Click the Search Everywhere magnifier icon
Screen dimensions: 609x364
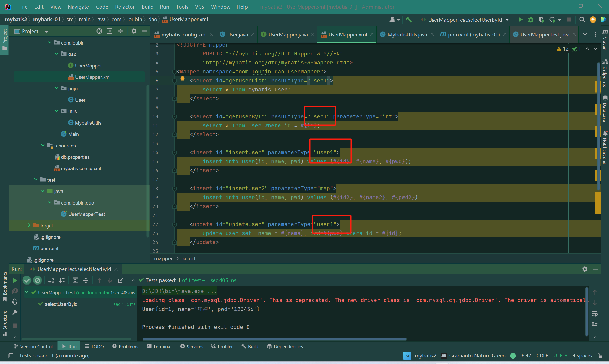pos(582,20)
